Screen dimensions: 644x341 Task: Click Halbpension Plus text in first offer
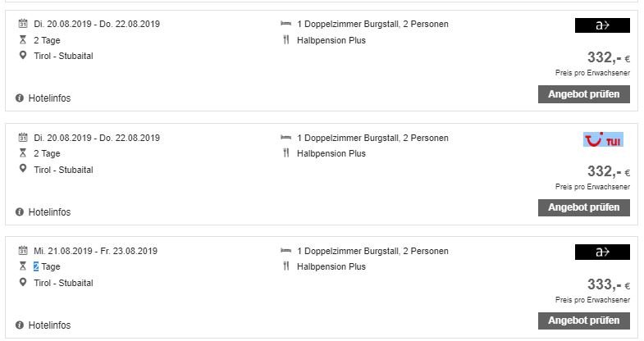331,40
